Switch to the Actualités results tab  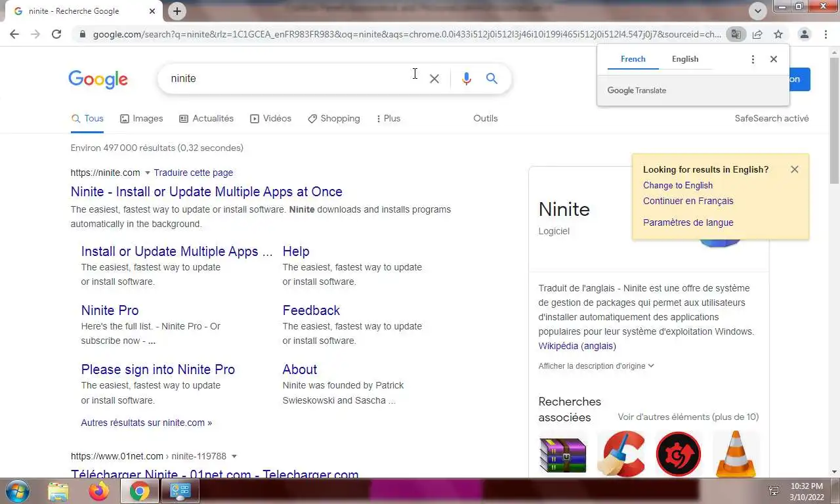point(206,119)
